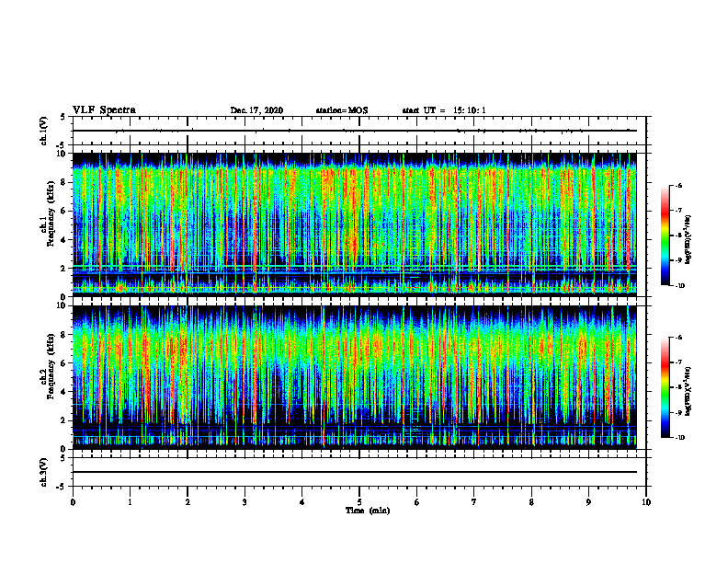The image size is (728, 563).
Task: Click the "VLF Spectra" plot title
Action: click(104, 110)
